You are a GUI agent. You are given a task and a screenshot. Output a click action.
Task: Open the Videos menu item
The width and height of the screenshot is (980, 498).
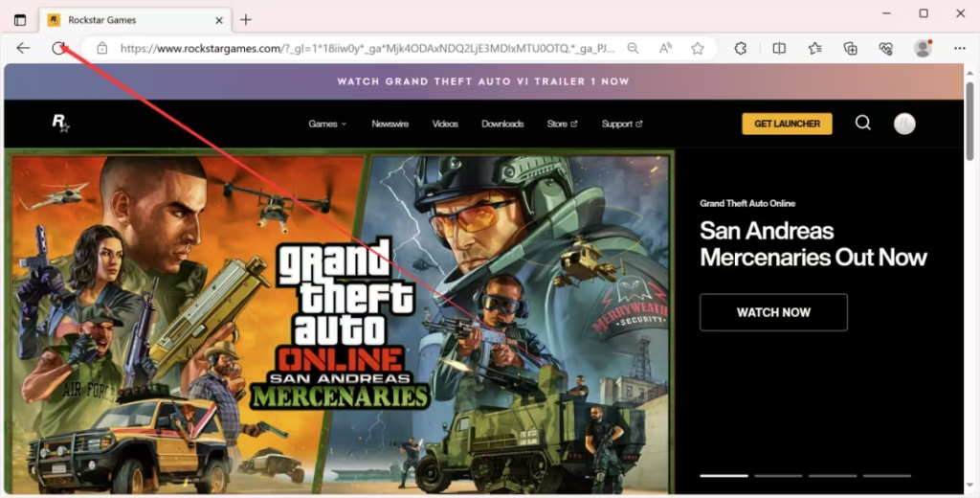[445, 124]
